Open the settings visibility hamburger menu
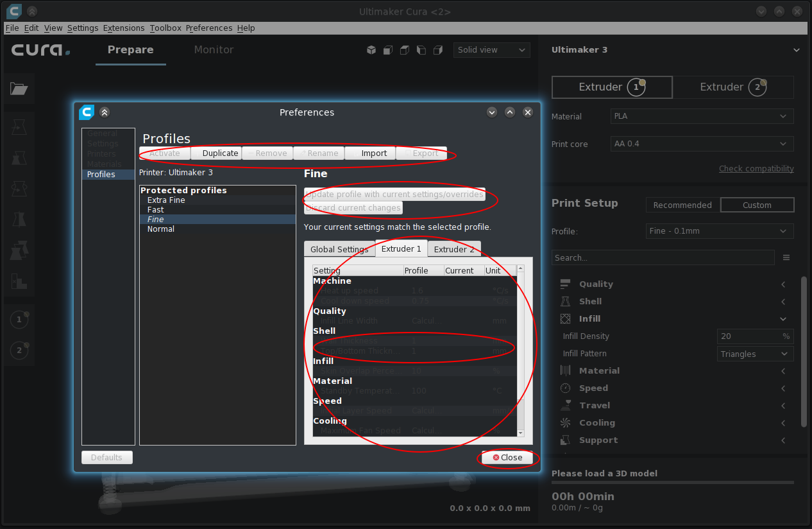 (x=786, y=257)
